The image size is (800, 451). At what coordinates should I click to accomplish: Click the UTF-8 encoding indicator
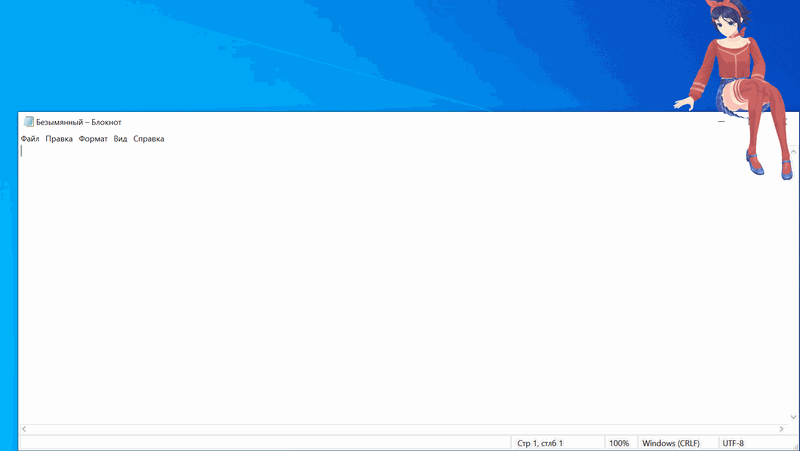(733, 443)
